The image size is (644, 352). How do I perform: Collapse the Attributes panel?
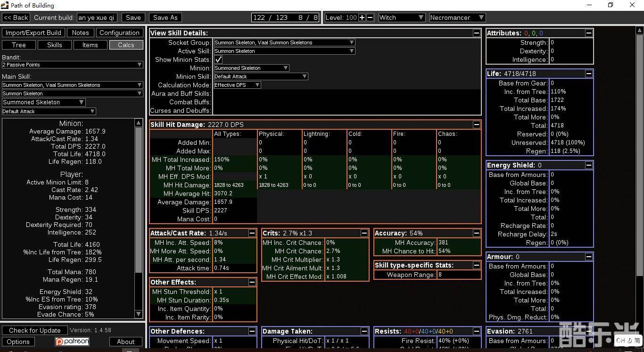[588, 33]
